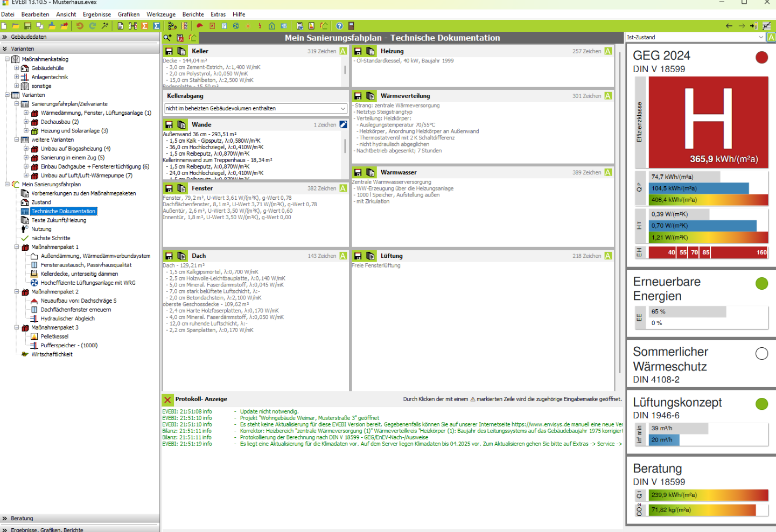
Task: Open the Berichte menu
Action: 193,15
